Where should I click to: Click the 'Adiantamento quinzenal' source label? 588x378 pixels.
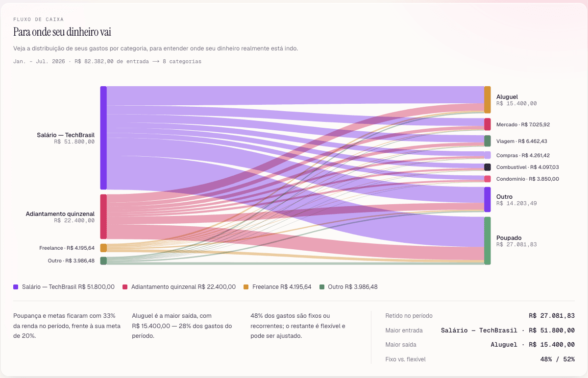point(60,214)
